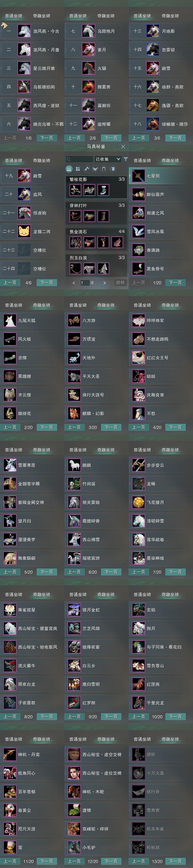This screenshot has height=868, width=193.
Task: Click the boot item in 繁枝花影 set
Action: click(x=104, y=190)
